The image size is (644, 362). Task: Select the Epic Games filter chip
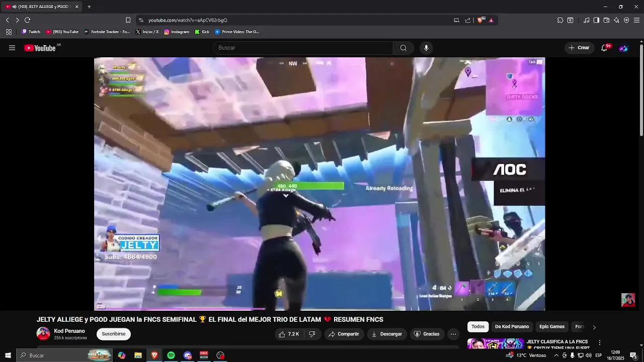pos(552,327)
